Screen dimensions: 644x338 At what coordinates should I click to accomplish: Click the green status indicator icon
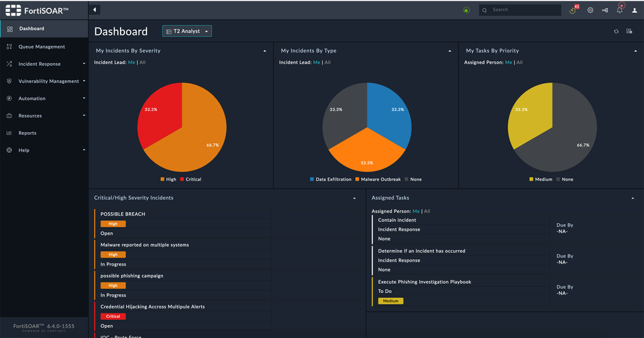pos(466,10)
